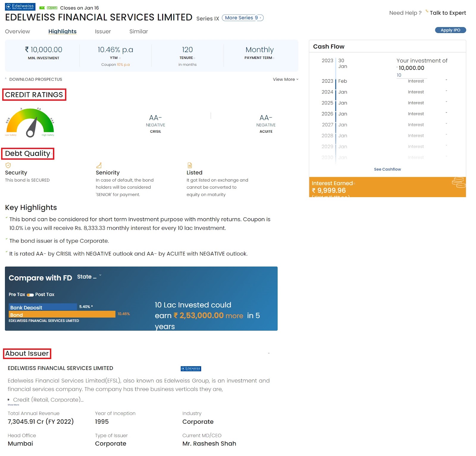This screenshot has width=476, height=456.
Task: Click Show More under issuer description
Action: [13, 405]
